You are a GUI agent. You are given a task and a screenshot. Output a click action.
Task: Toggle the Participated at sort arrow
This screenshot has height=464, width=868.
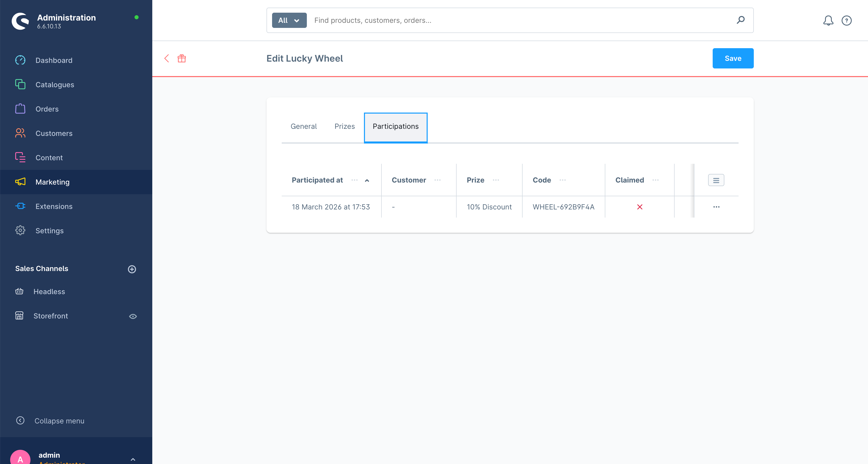pyautogui.click(x=367, y=181)
